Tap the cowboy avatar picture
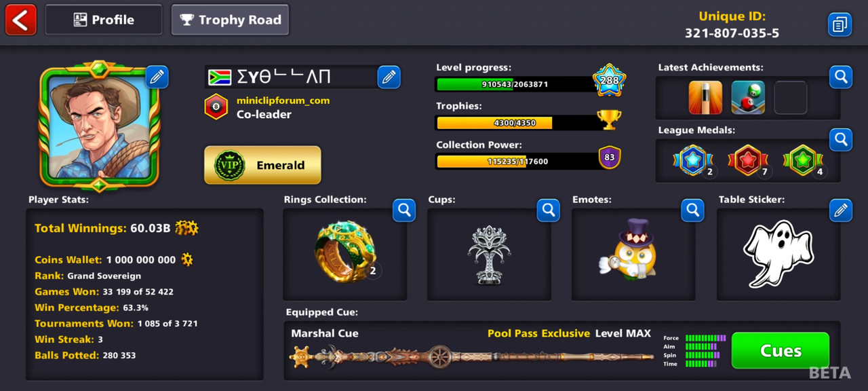Image resolution: width=868 pixels, height=391 pixels. pyautogui.click(x=99, y=125)
